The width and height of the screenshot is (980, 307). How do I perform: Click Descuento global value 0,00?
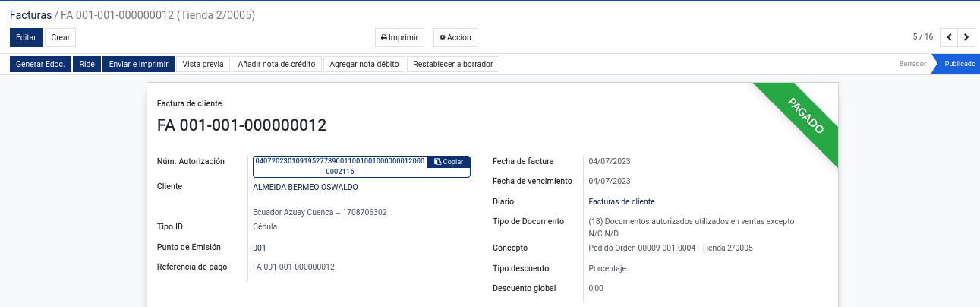(596, 288)
